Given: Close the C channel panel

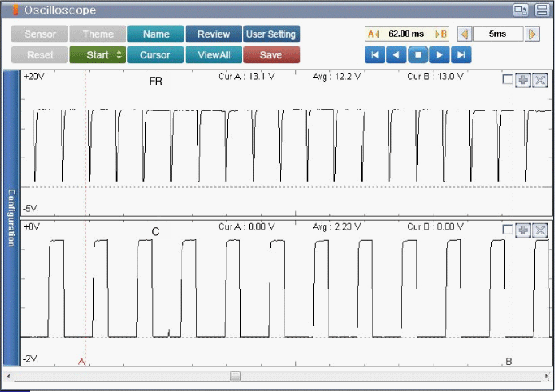Looking at the screenshot, I should click(x=540, y=230).
